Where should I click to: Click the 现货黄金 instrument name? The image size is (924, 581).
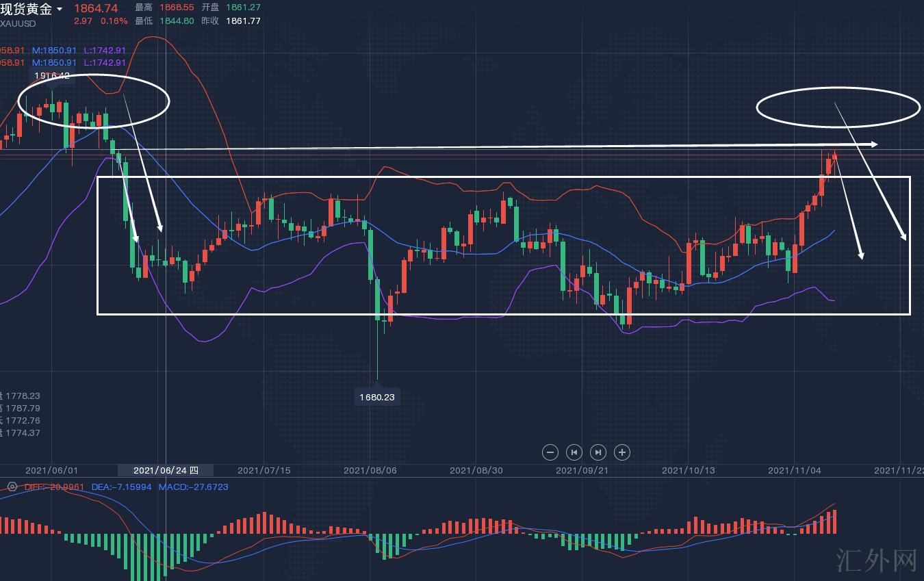26,9
